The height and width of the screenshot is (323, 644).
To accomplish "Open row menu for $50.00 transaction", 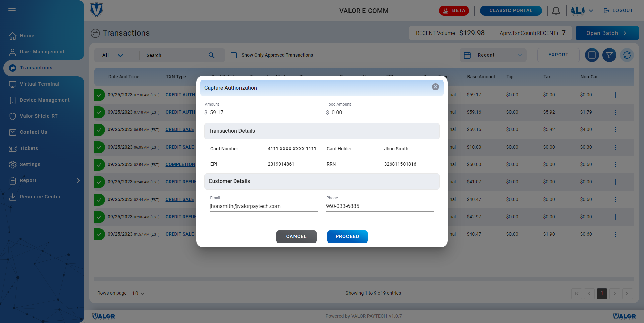I will (x=615, y=165).
